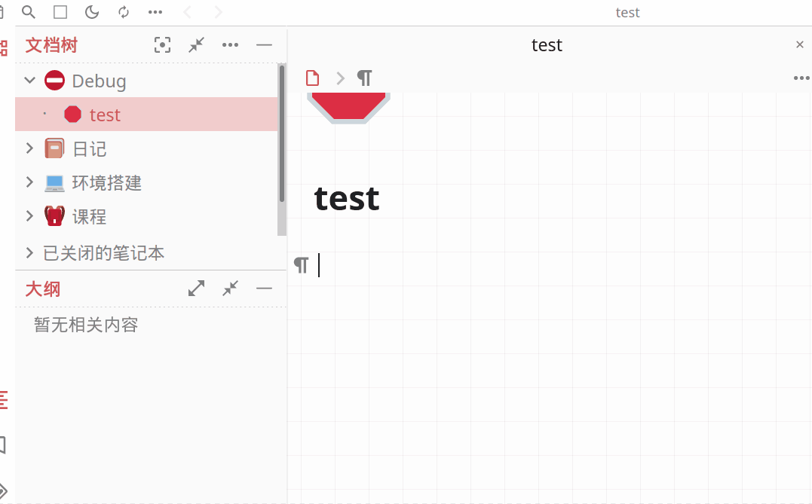The width and height of the screenshot is (812, 504).
Task: Click 暂无相关内容 outline text
Action: 86,325
